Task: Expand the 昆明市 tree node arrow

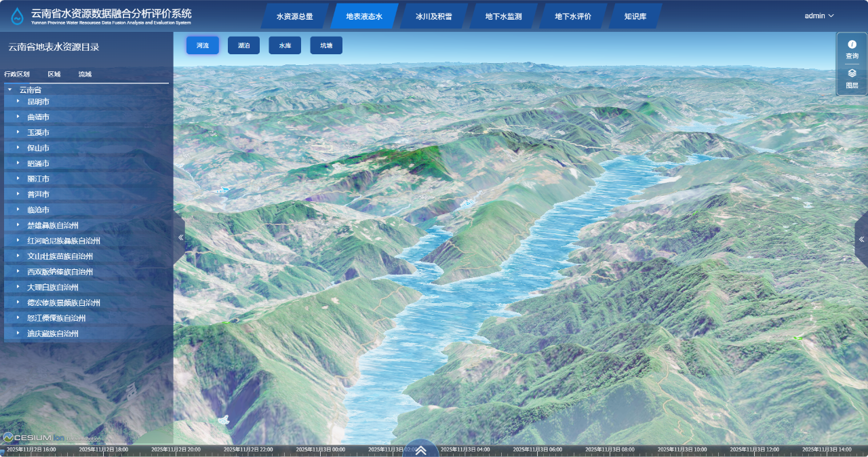Action: (x=18, y=101)
